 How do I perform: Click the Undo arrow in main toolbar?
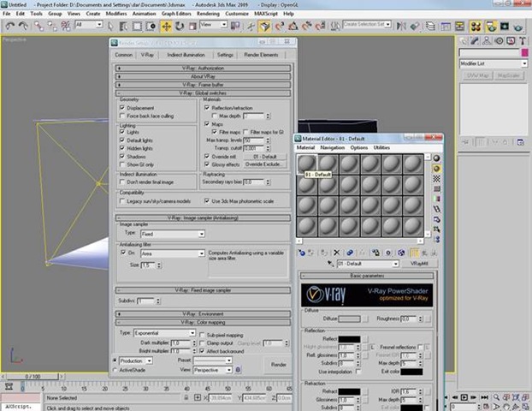coord(9,26)
